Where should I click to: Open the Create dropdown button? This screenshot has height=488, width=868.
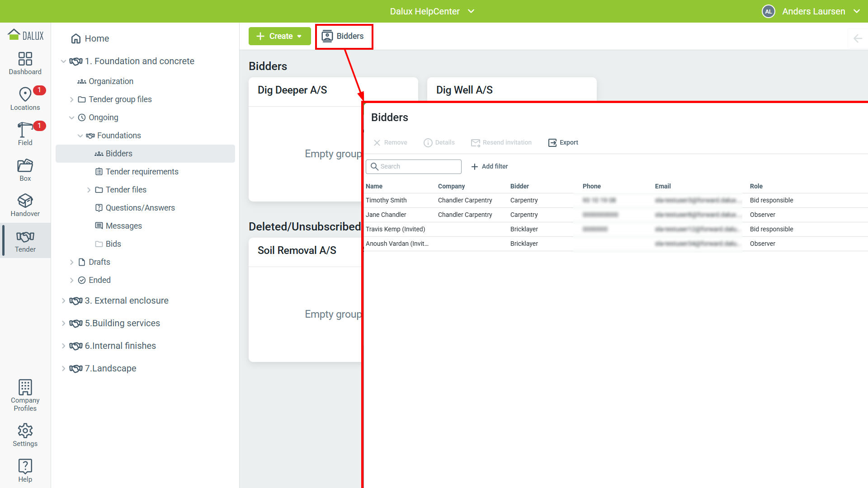click(x=279, y=36)
